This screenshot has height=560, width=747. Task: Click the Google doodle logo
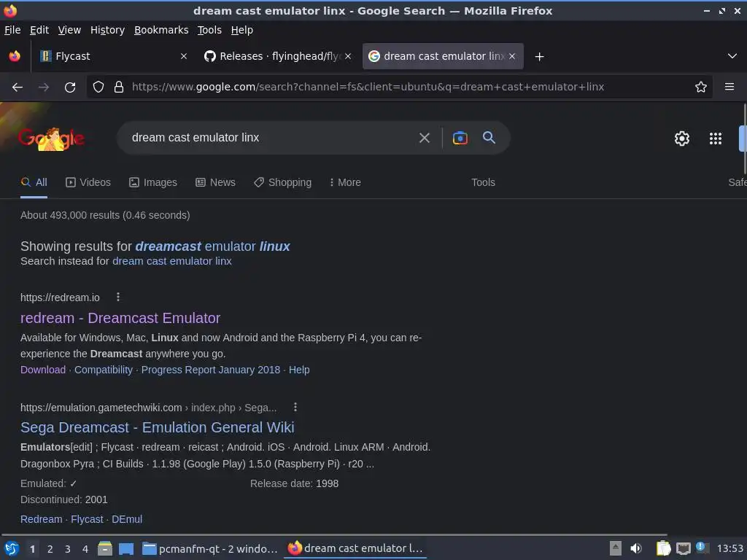tap(51, 139)
